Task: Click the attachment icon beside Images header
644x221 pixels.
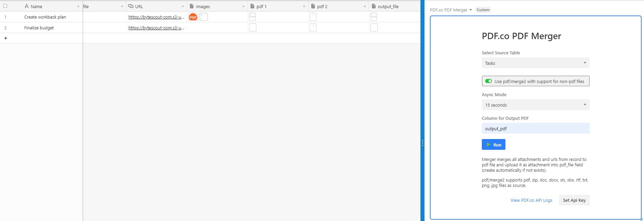Action: 192,6
